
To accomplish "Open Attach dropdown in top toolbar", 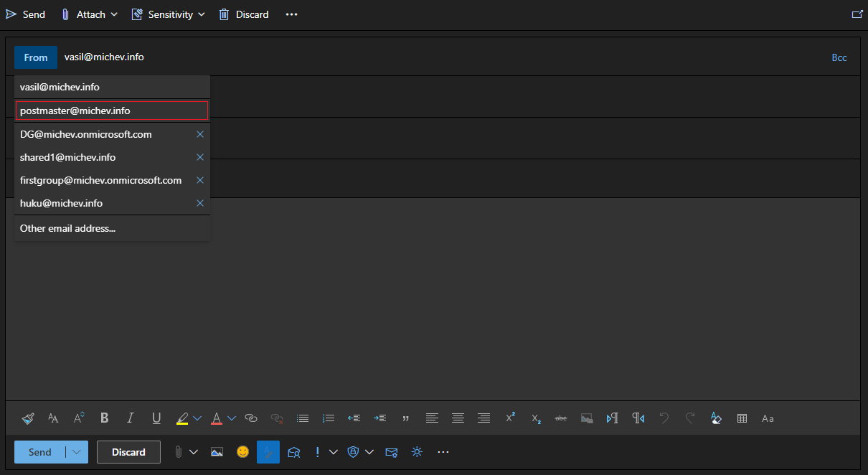I will (x=89, y=14).
